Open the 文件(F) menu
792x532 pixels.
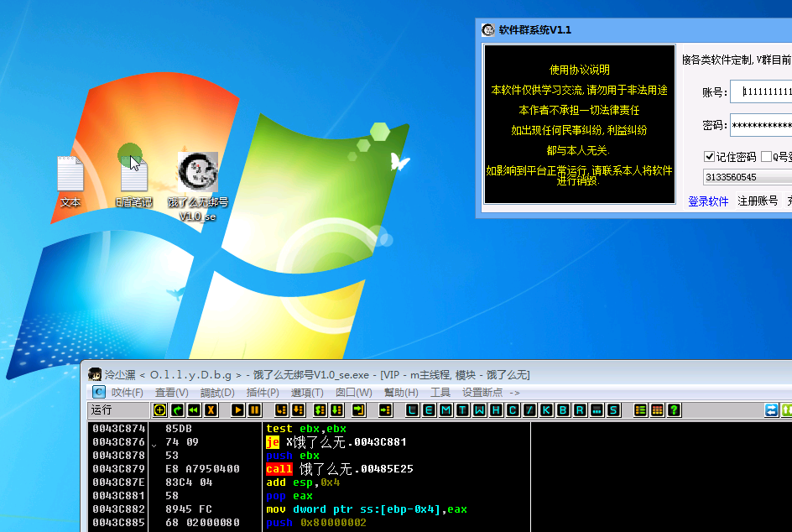click(x=127, y=393)
